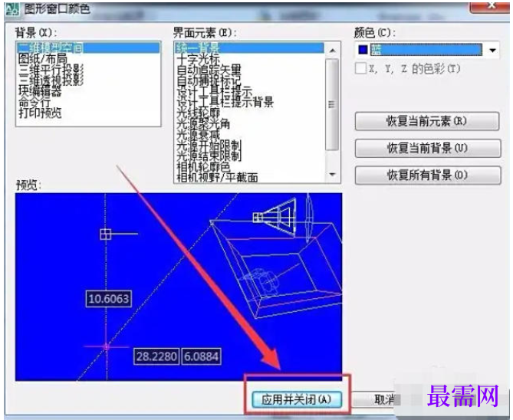Close the 图形窗口颜色 dialog

pos(490,7)
